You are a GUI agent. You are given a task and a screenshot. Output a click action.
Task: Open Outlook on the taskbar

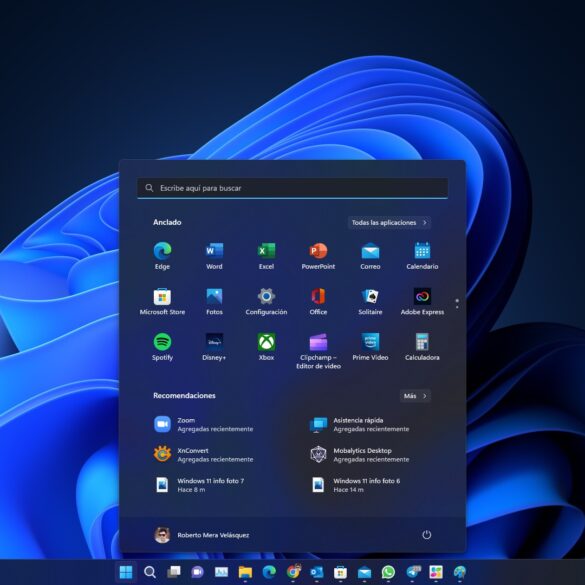[317, 572]
